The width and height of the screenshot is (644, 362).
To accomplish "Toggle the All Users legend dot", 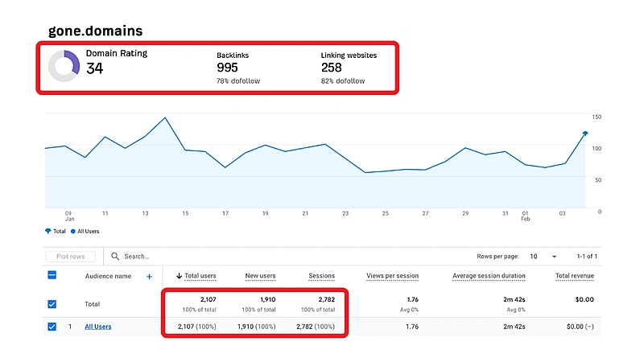I will pyautogui.click(x=73, y=231).
